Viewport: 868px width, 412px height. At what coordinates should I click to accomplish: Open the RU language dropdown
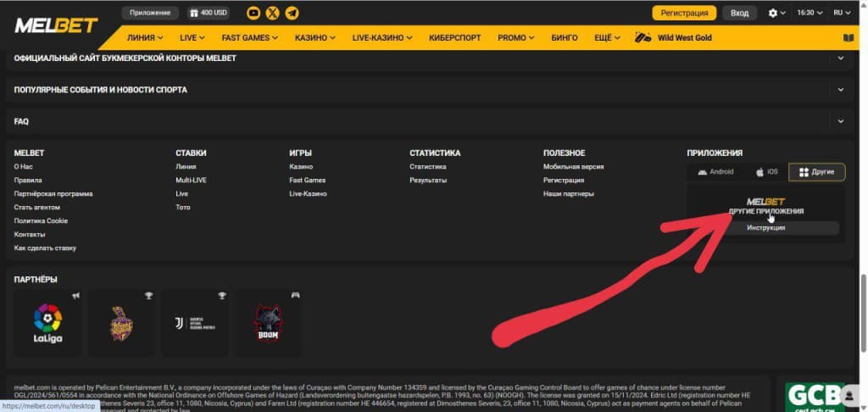click(842, 13)
